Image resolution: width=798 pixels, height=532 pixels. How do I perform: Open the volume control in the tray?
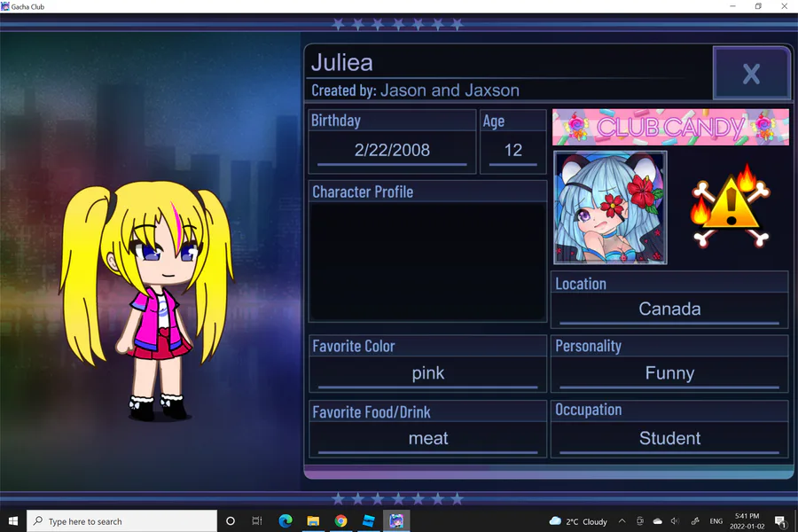coord(676,521)
